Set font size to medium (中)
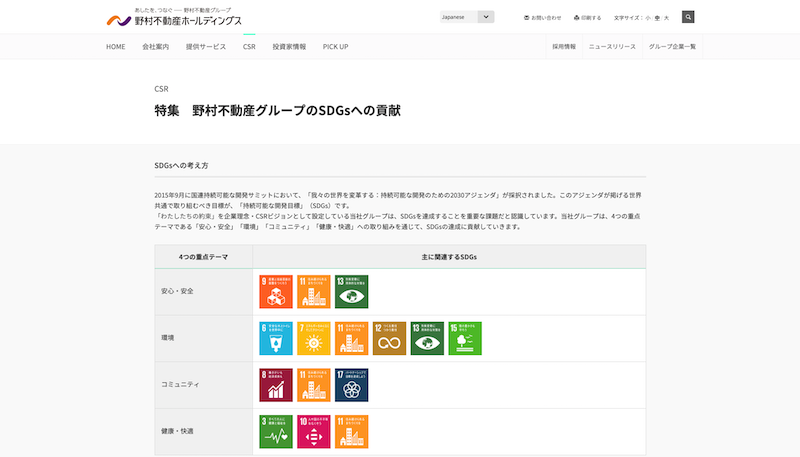The height and width of the screenshot is (457, 800). [657, 18]
